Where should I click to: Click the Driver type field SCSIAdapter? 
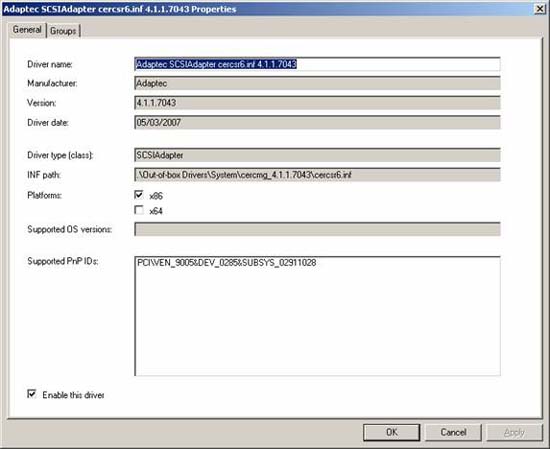coord(317,155)
